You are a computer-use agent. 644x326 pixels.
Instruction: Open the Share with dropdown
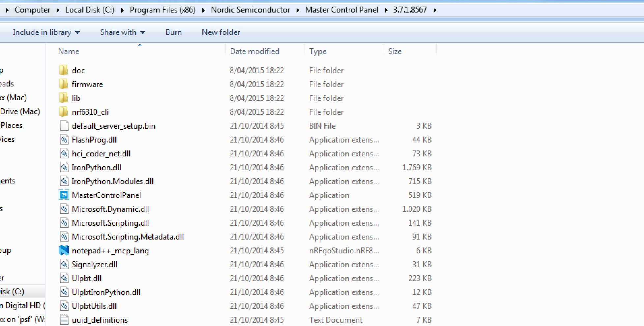123,32
